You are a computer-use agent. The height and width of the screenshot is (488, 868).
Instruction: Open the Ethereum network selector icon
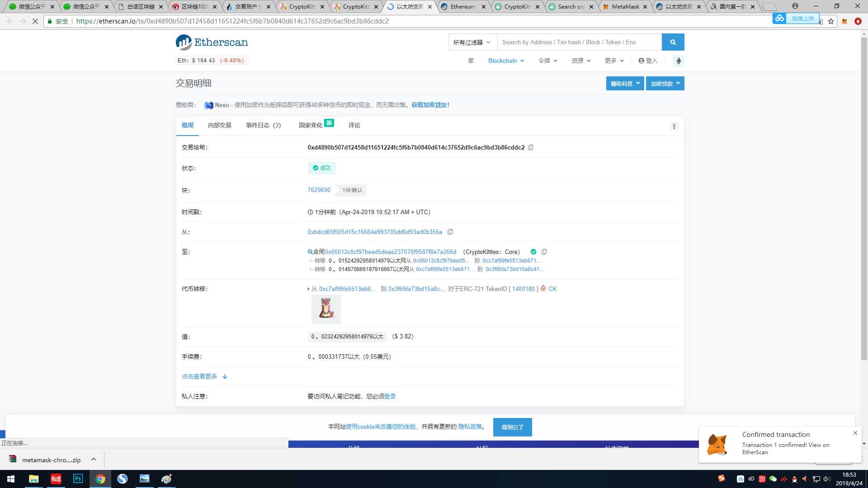click(678, 61)
